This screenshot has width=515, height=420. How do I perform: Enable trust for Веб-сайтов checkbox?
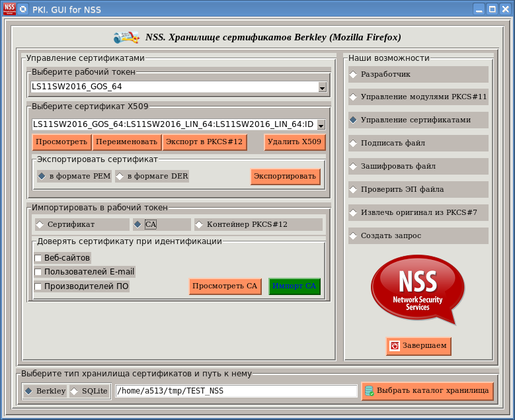pyautogui.click(x=38, y=258)
